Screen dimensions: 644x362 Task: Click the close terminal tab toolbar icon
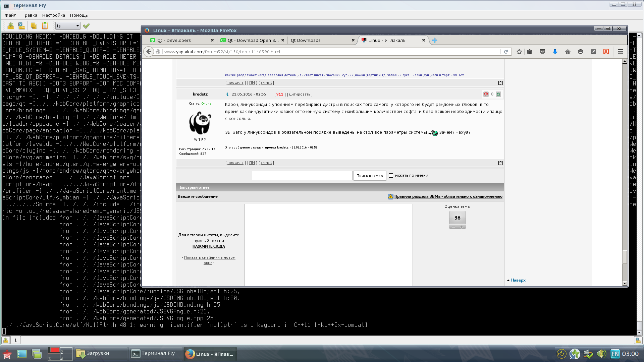[x=21, y=26]
